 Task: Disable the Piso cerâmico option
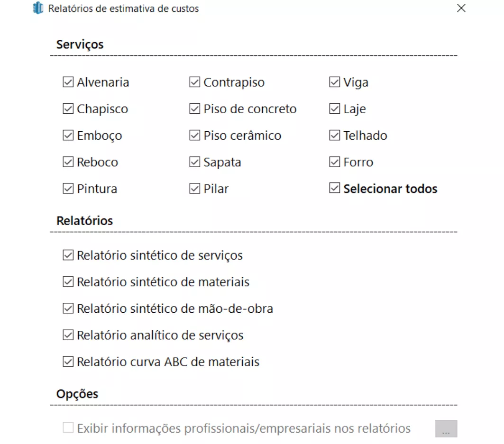click(x=194, y=136)
